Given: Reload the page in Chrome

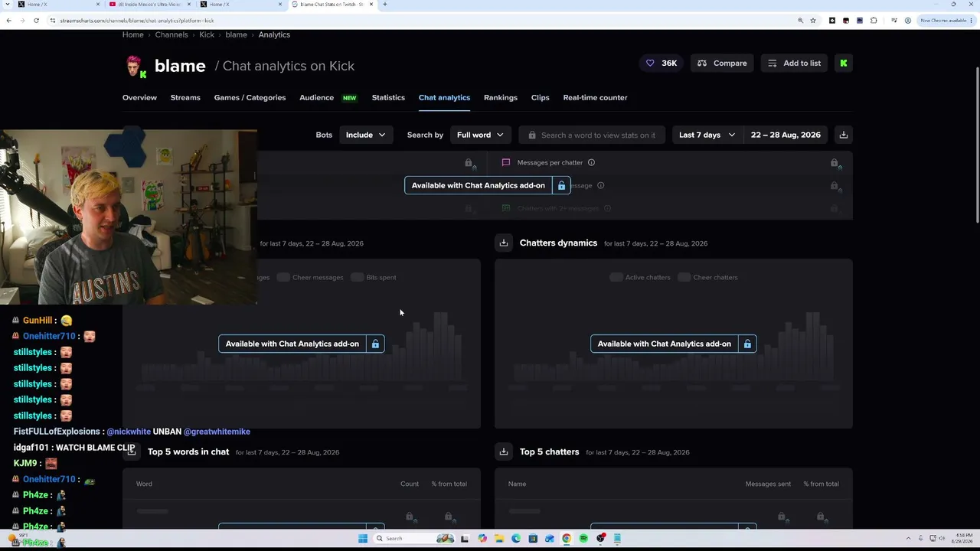Looking at the screenshot, I should coord(36,21).
